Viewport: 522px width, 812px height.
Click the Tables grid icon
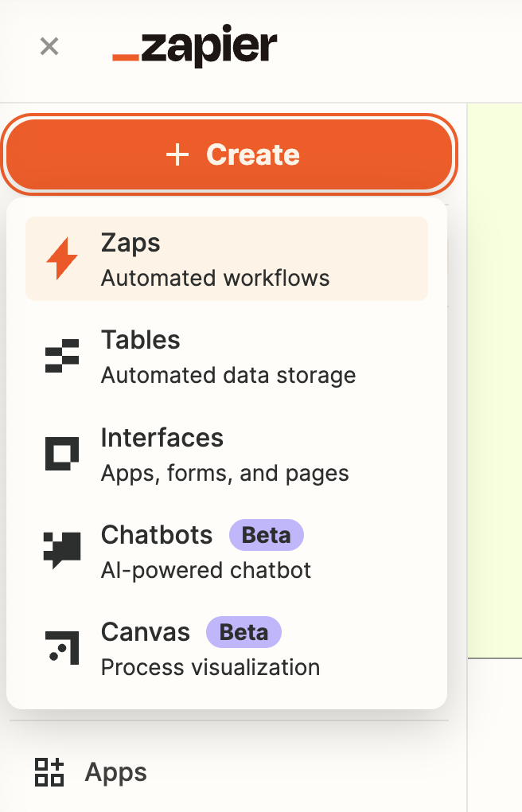62,356
